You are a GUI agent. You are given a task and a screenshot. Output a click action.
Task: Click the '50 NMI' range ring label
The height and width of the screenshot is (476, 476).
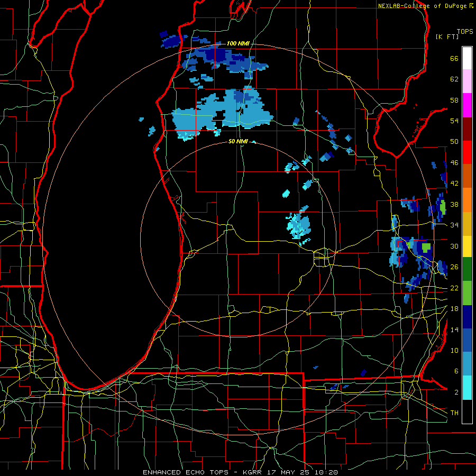pyautogui.click(x=238, y=142)
